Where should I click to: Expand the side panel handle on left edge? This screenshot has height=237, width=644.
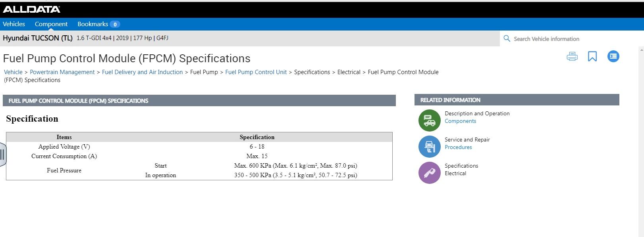(2, 155)
